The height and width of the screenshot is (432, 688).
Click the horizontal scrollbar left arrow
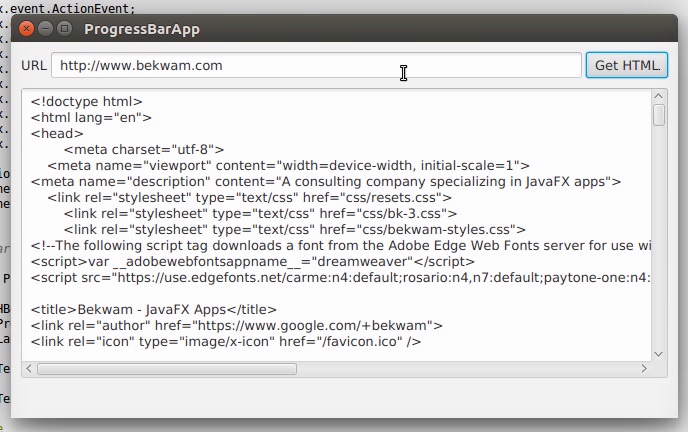29,369
